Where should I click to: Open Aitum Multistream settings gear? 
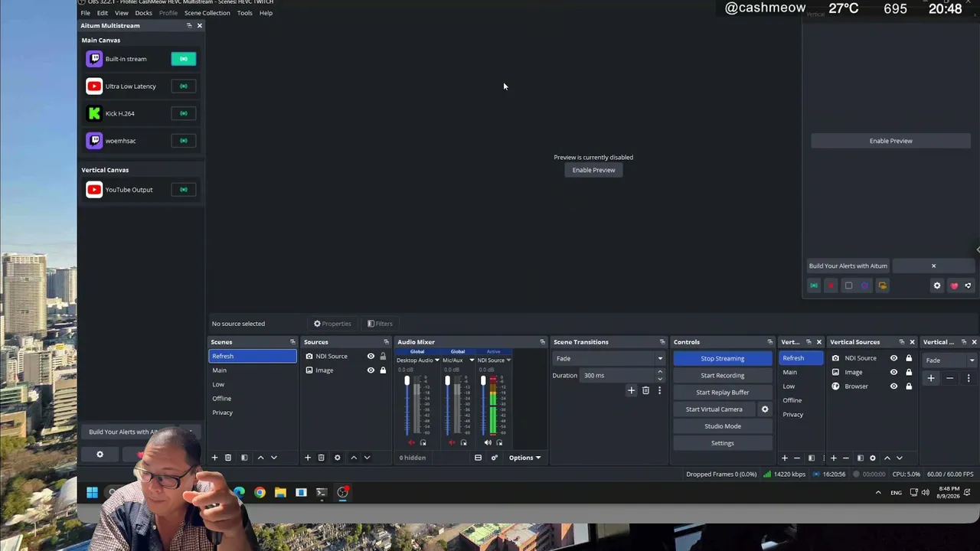[100, 455]
